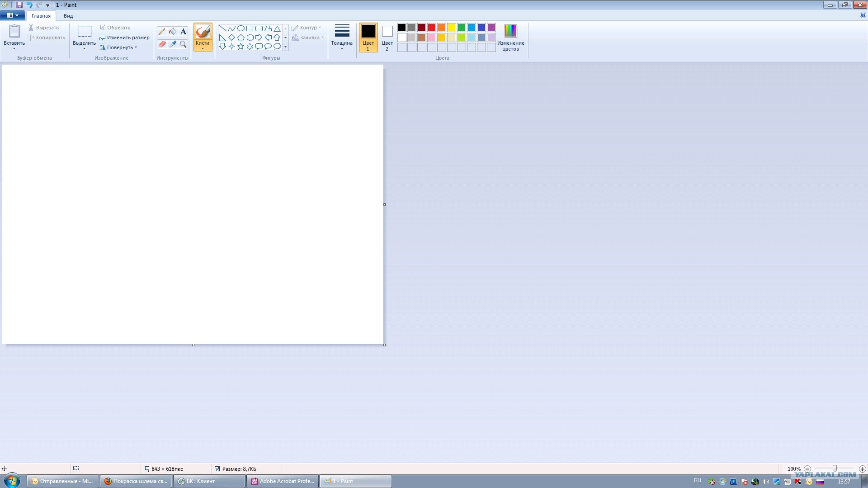Expand the full shapes gallery
This screenshot has width=868, height=488.
coord(285,46)
